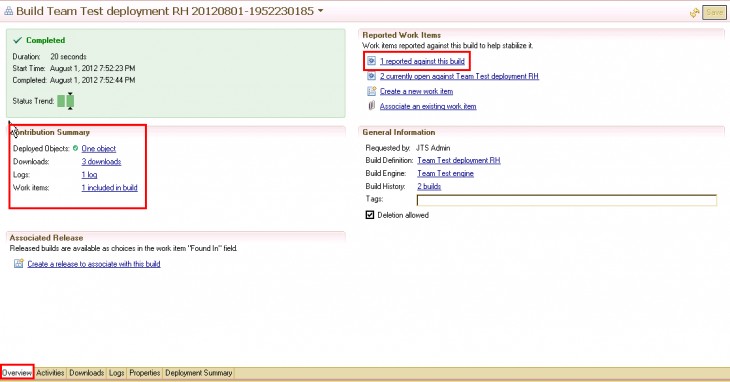Click the Tags input field
The width and height of the screenshot is (730, 382).
[567, 200]
